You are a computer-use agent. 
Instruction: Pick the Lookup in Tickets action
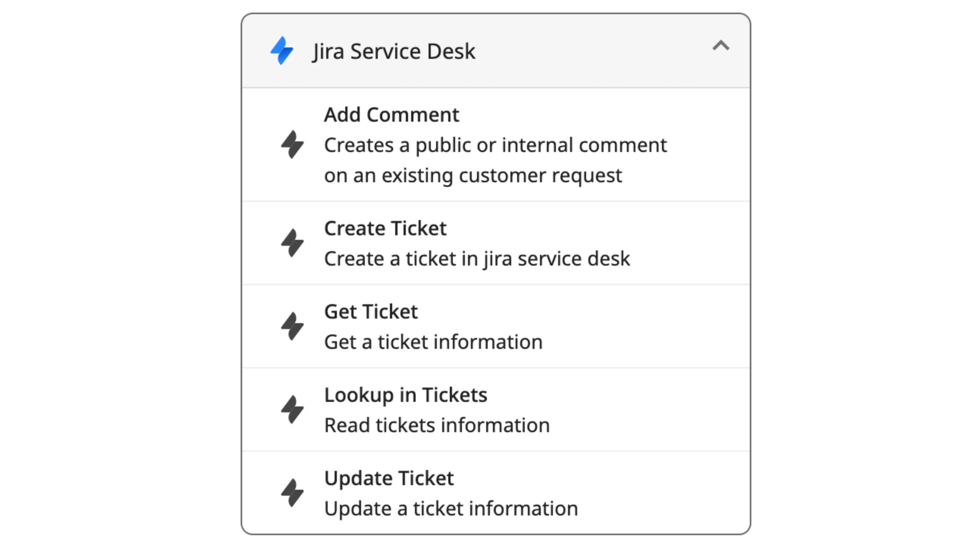tap(405, 395)
